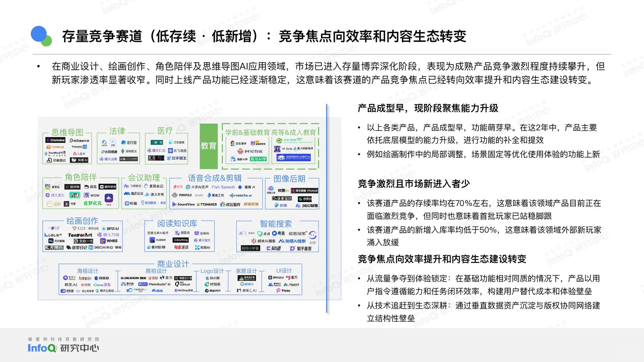Click the SoundView logo

pyautogui.click(x=183, y=204)
